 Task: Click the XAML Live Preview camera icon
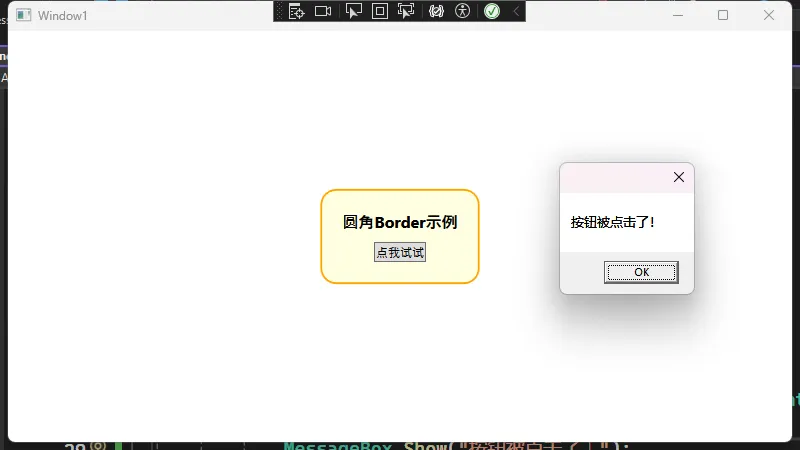coord(323,11)
